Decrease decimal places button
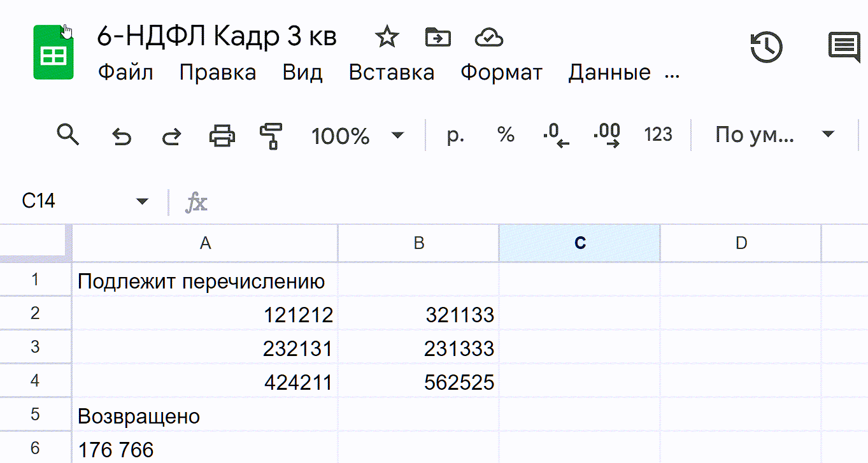868x463 pixels. [556, 135]
